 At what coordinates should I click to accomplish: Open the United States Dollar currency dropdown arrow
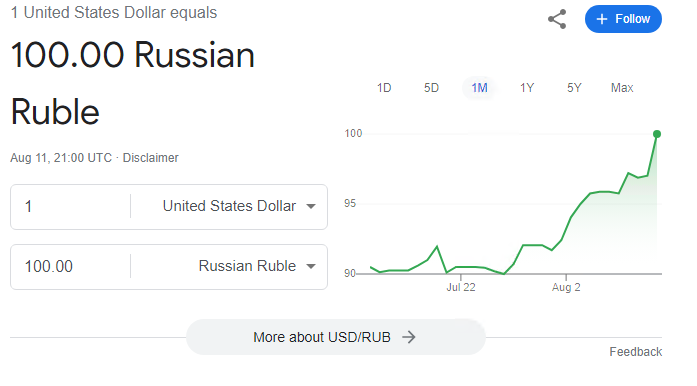pyautogui.click(x=311, y=206)
